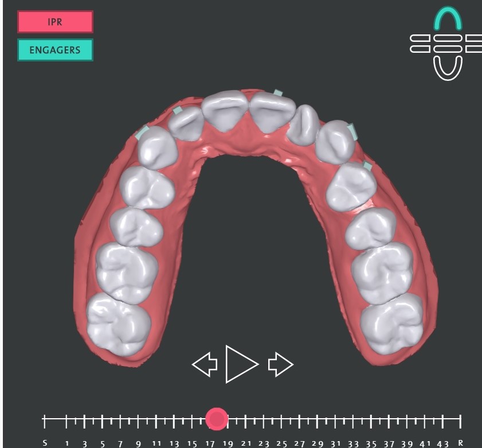Jump to step 25 on the timeline
Screen dimensions: 482x448
coord(281,443)
